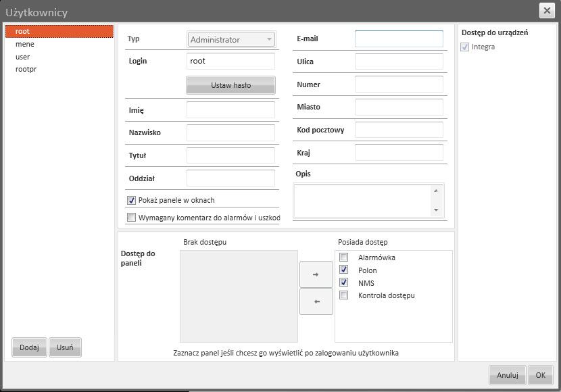561x392 pixels.
Task: Check the Kontrola dostępu panel checkbox
Action: (x=343, y=295)
